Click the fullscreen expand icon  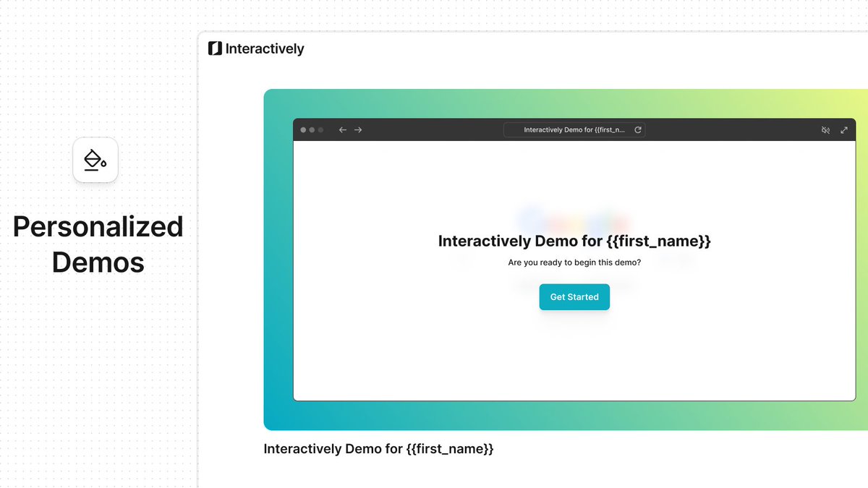click(x=844, y=130)
